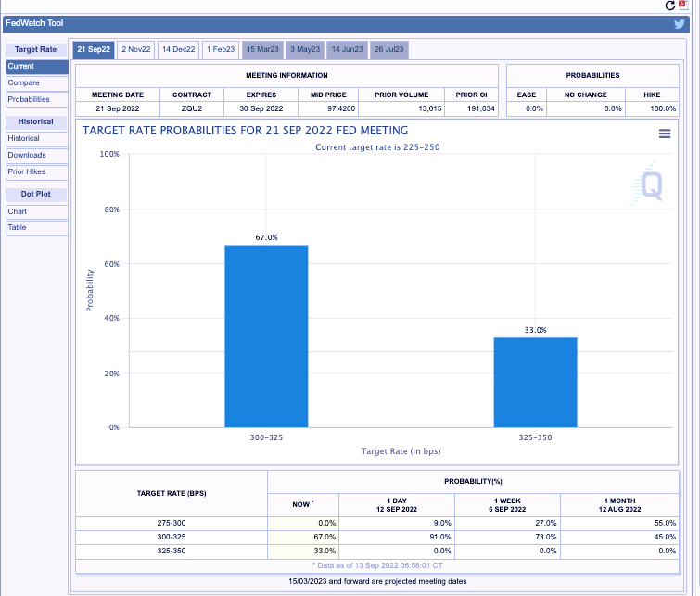Open the chart hamburger menu
Screen dimensions: 700x596
pyautogui.click(x=664, y=133)
